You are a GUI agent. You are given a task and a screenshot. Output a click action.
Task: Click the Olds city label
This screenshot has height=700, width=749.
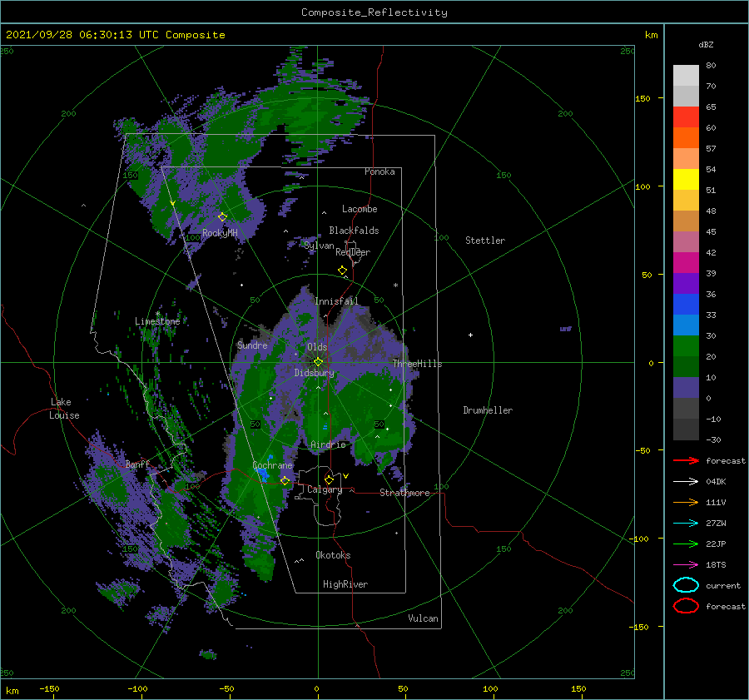(317, 347)
